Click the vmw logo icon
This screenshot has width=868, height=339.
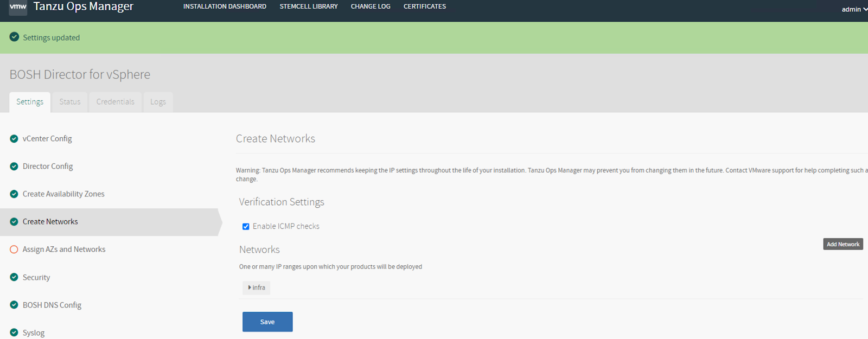pos(18,7)
